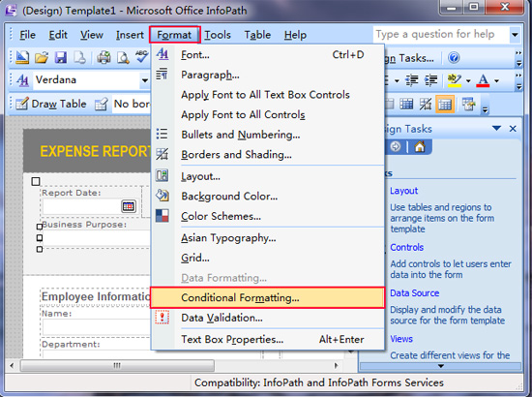Click the All Borders grid table icon
This screenshot has height=397, width=532.
pyautogui.click(x=406, y=104)
